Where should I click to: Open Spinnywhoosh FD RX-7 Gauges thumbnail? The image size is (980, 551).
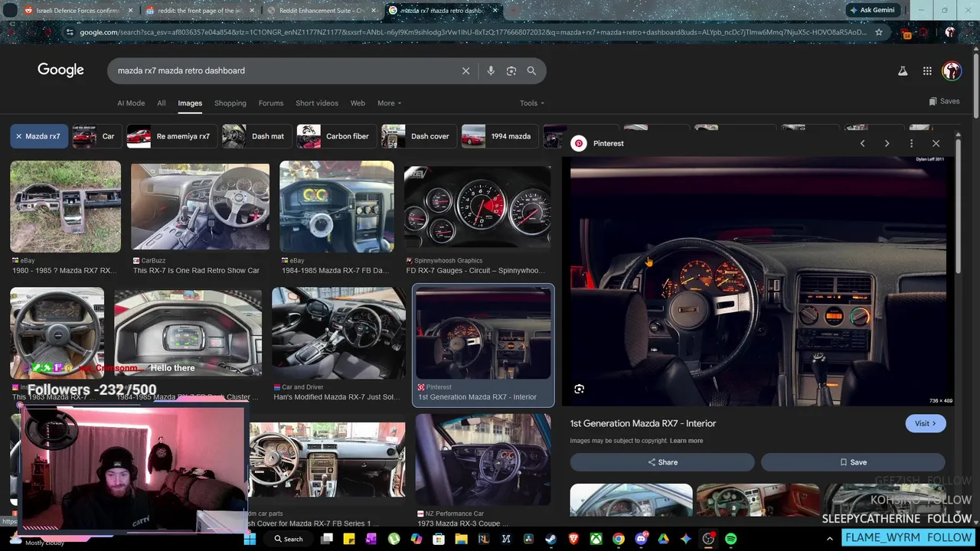click(x=478, y=207)
